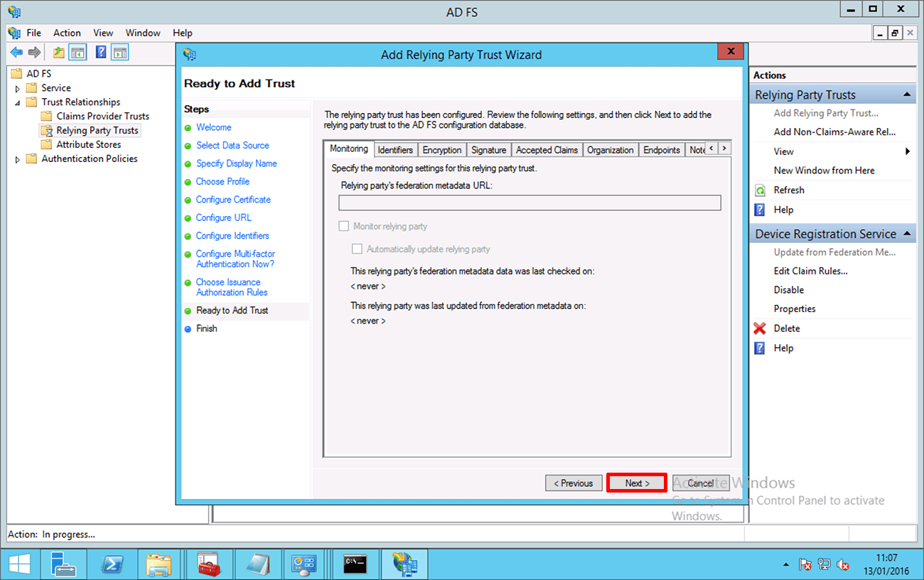This screenshot has width=924, height=580.
Task: Click the 'Configure Certificate' wizard step
Action: point(233,200)
